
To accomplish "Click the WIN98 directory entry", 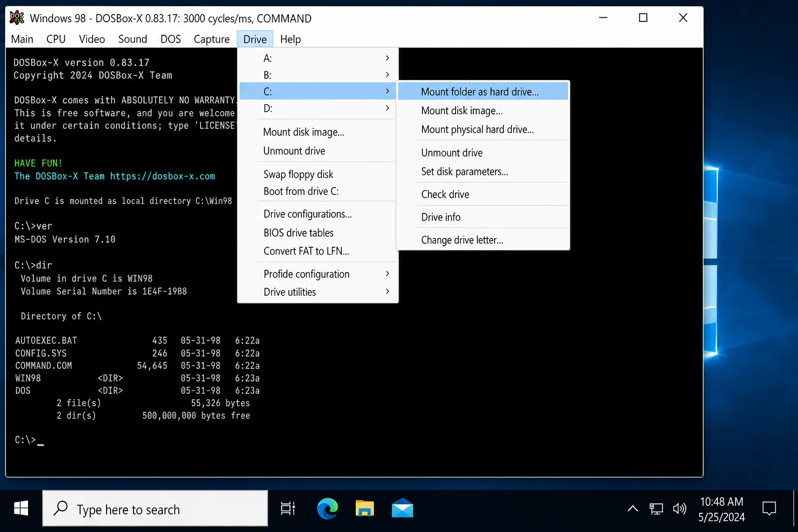I will coord(137,378).
